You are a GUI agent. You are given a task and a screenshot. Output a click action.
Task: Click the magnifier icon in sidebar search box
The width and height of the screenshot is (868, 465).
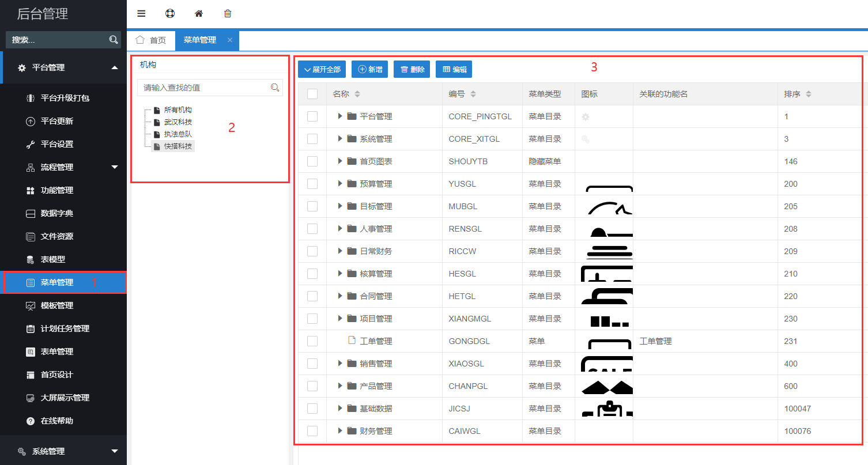coord(114,40)
